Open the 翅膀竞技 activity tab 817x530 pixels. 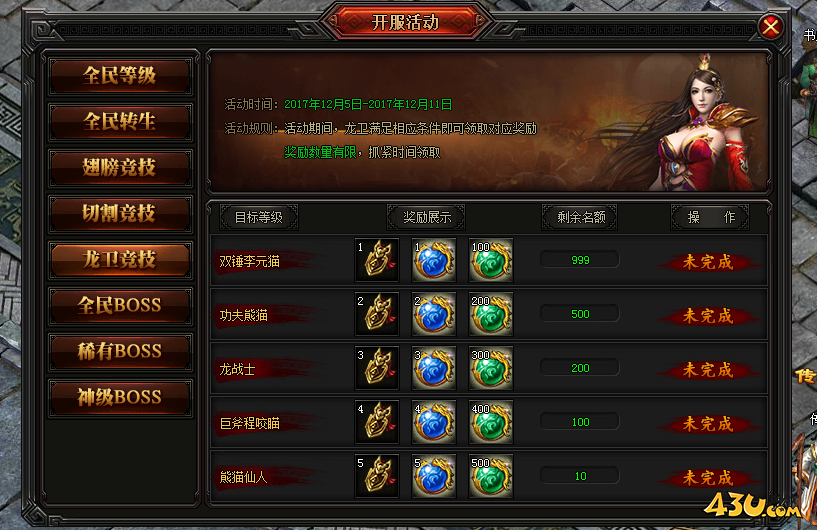coord(120,167)
